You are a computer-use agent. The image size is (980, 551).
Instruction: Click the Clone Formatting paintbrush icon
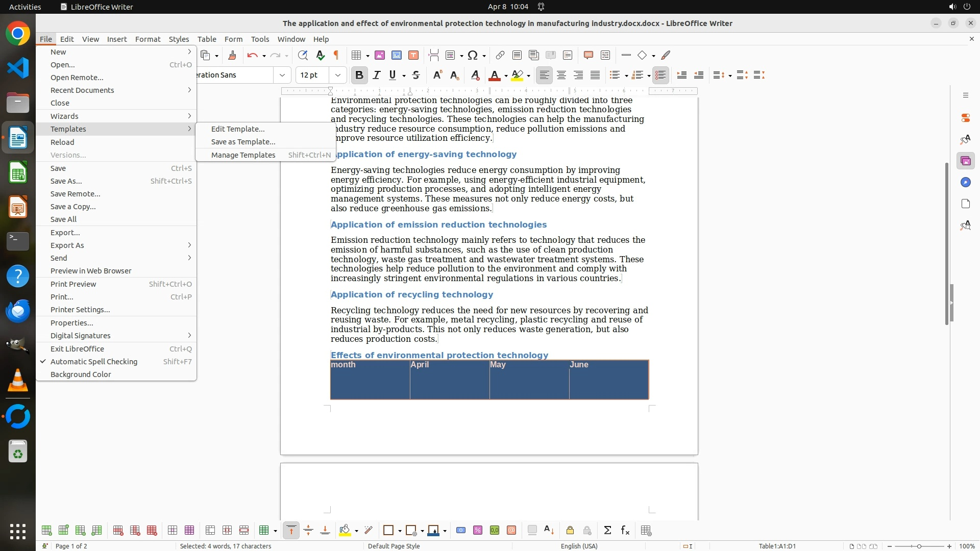(232, 55)
